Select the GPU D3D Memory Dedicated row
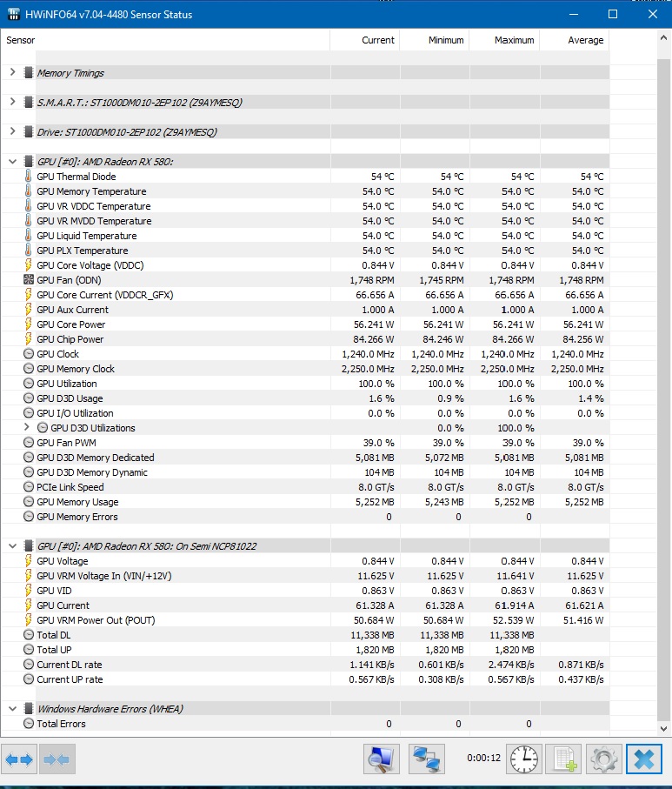The width and height of the screenshot is (672, 789). [305, 458]
